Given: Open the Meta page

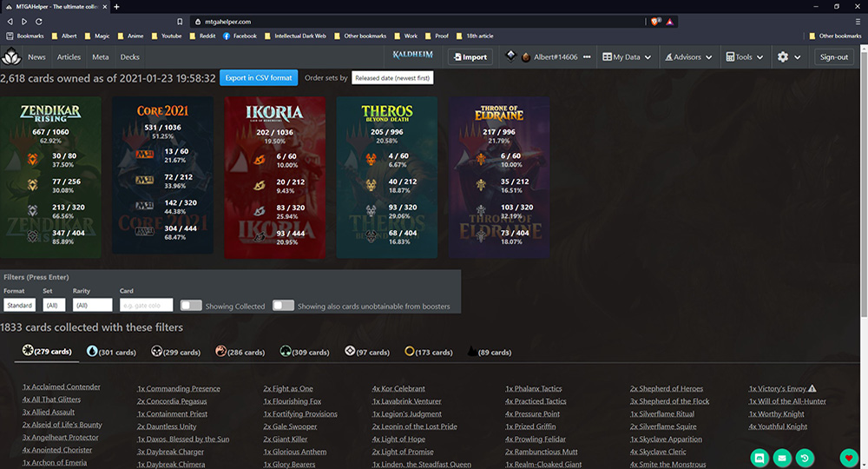Looking at the screenshot, I should point(100,56).
